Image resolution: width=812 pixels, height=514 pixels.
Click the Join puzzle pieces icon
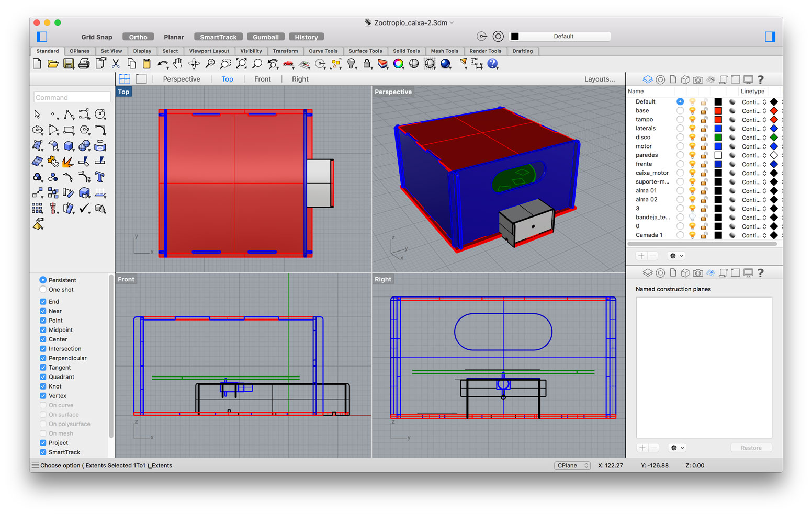tap(53, 162)
